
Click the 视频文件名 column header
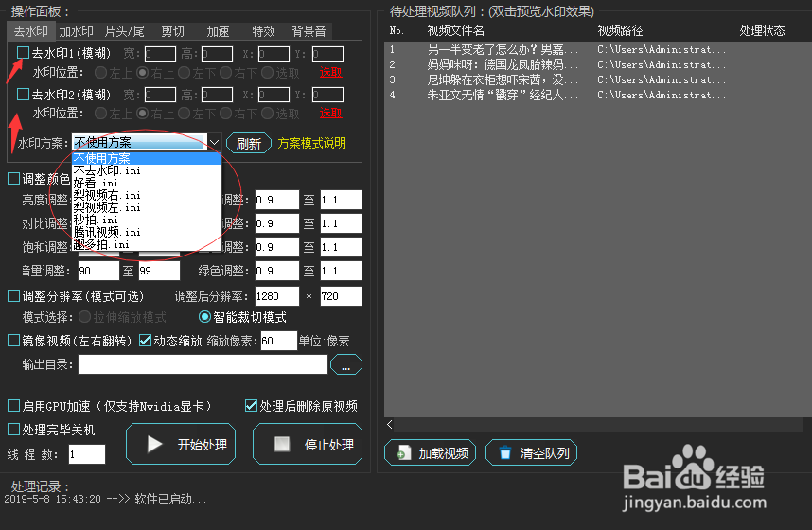point(456,31)
